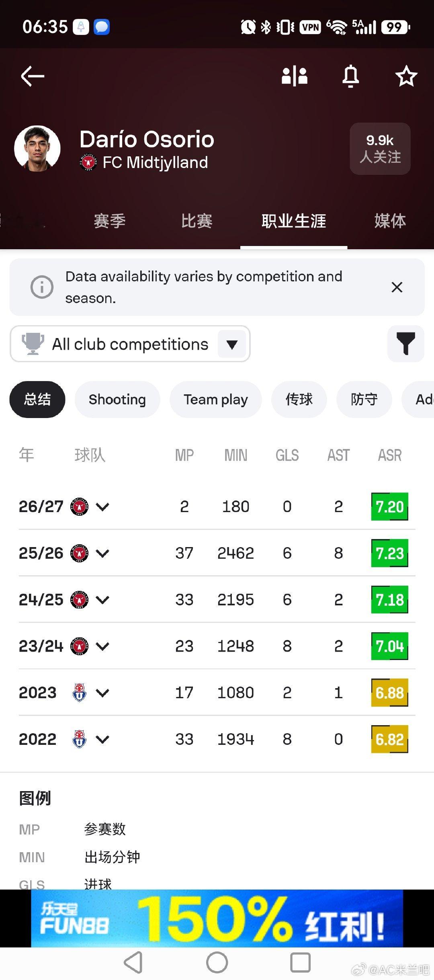Tap the back arrow icon

[33, 76]
